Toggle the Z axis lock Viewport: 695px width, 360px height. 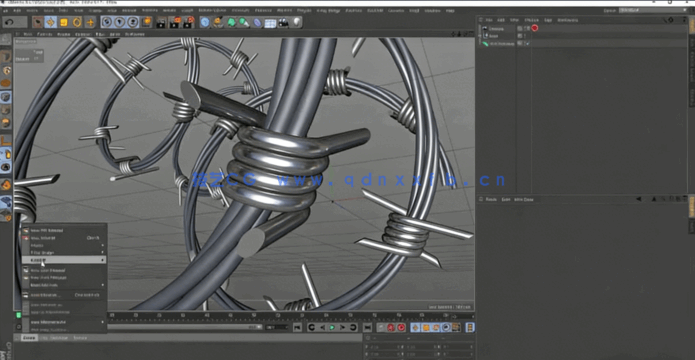(x=133, y=22)
